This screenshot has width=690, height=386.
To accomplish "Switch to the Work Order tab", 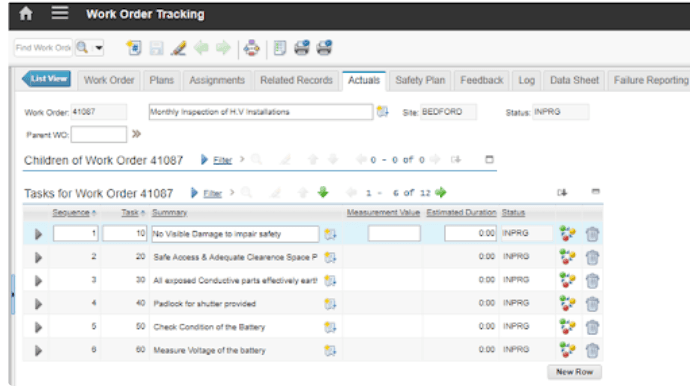I will coord(109,81).
